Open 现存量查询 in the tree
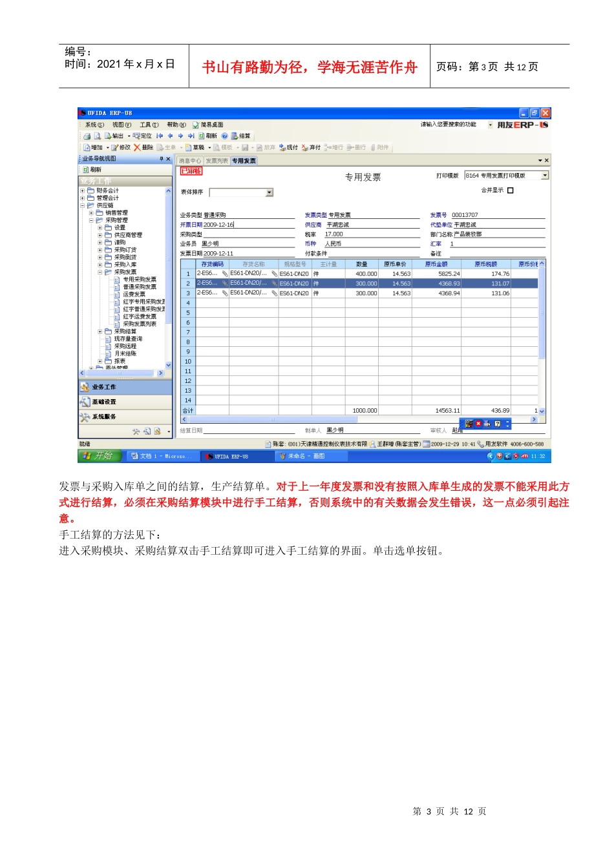 129,339
